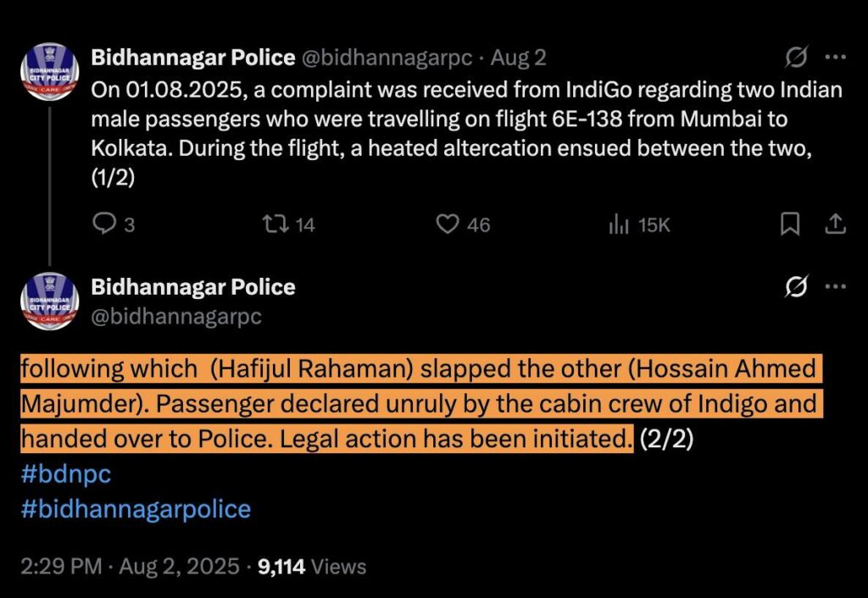Open @bidhannagarpc handle under second tweet

[x=176, y=317]
